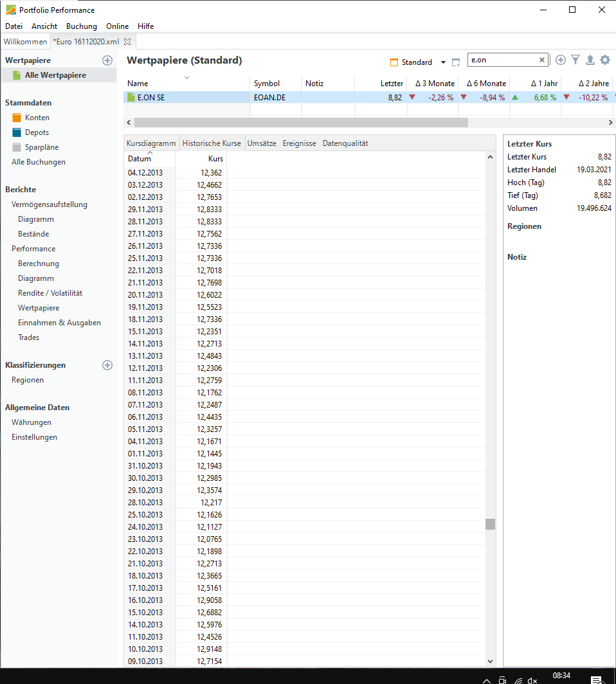Open the Buchung menu
Image resolution: width=616 pixels, height=684 pixels.
coord(82,26)
